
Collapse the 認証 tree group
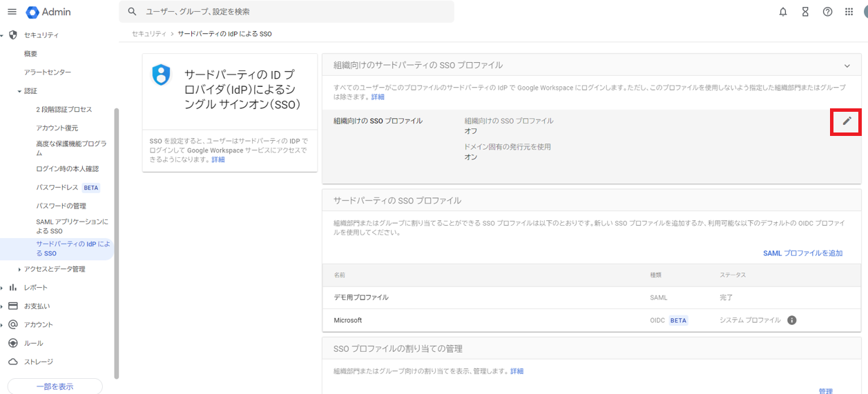click(20, 91)
